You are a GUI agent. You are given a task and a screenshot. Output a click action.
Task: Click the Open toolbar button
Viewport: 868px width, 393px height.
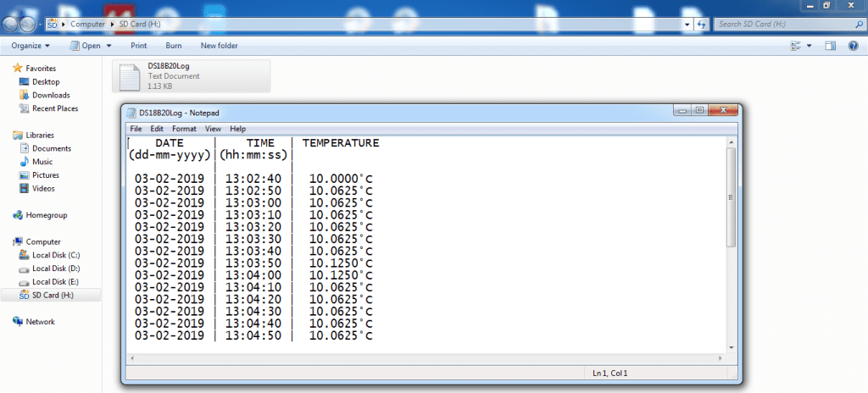pos(86,46)
